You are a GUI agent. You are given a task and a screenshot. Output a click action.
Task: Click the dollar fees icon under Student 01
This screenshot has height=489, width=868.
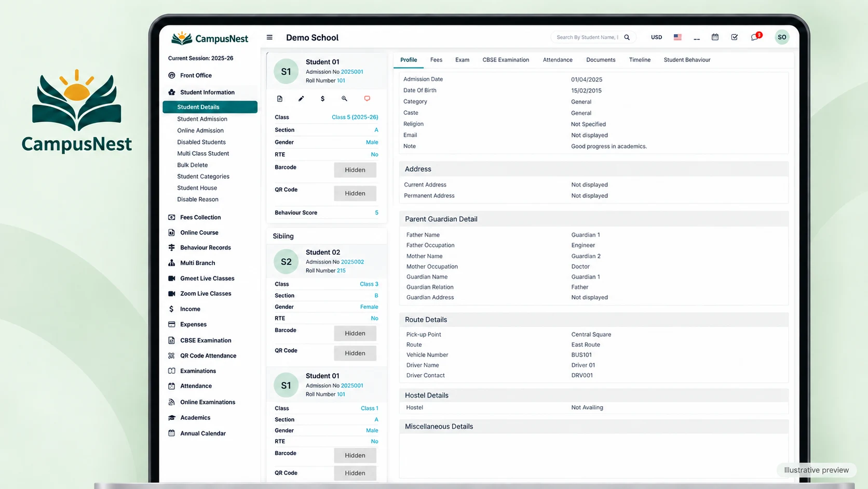[x=322, y=99]
